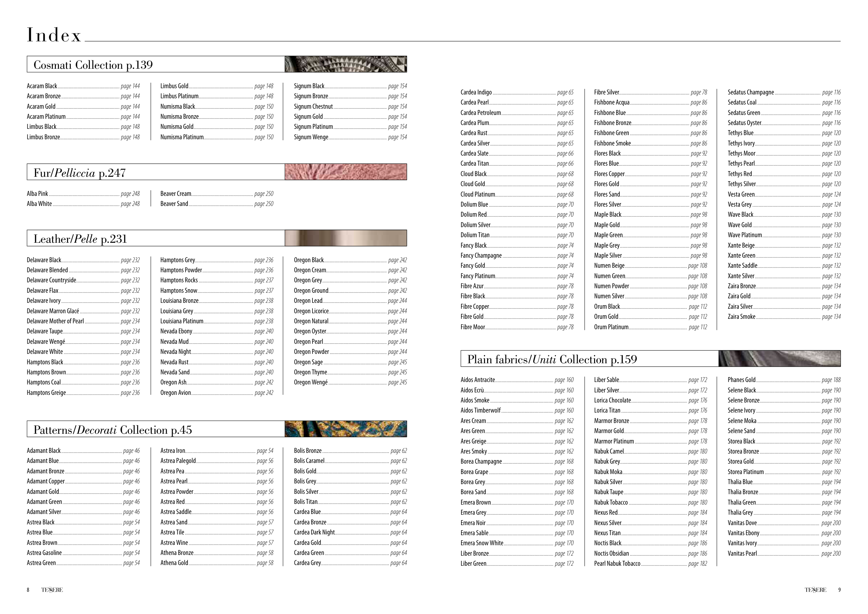Click the Tessere logo in the left footer
Screen dimensions: 868x614
[x=52, y=590]
